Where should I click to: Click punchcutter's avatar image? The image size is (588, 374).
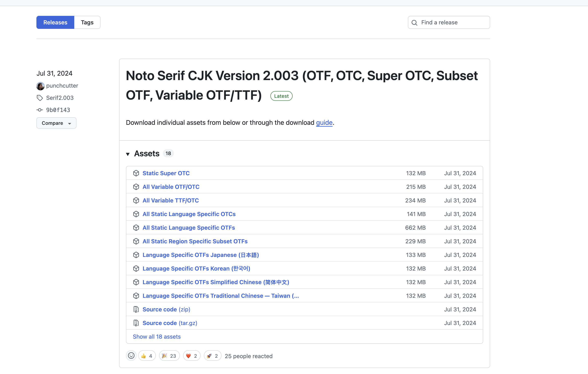(x=40, y=86)
